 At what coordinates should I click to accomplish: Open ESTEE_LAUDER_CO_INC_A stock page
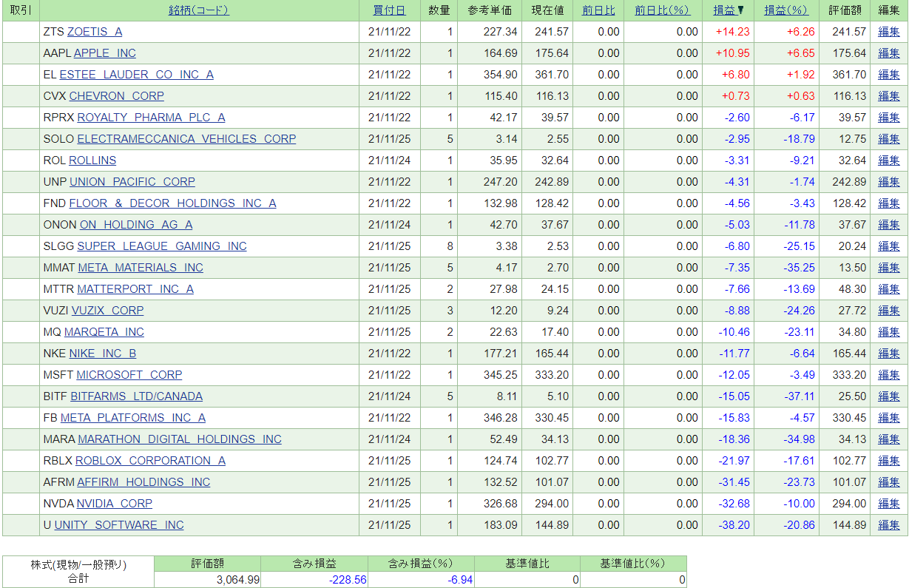(x=136, y=75)
